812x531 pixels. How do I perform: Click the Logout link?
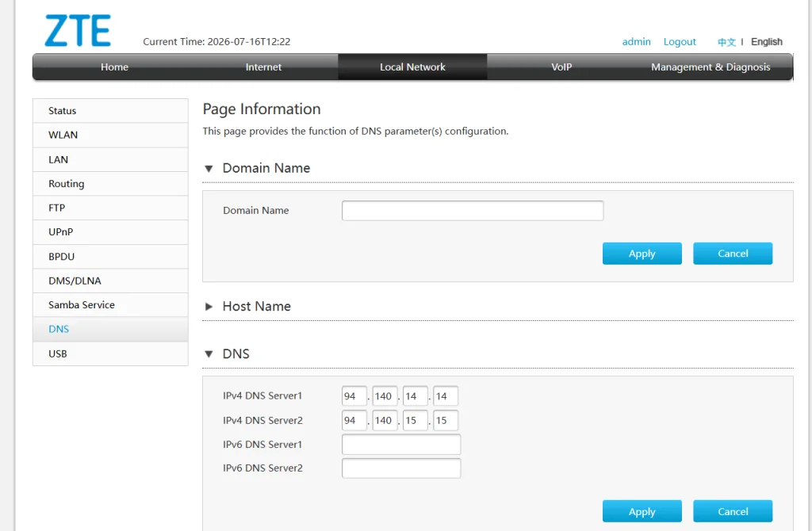point(680,42)
